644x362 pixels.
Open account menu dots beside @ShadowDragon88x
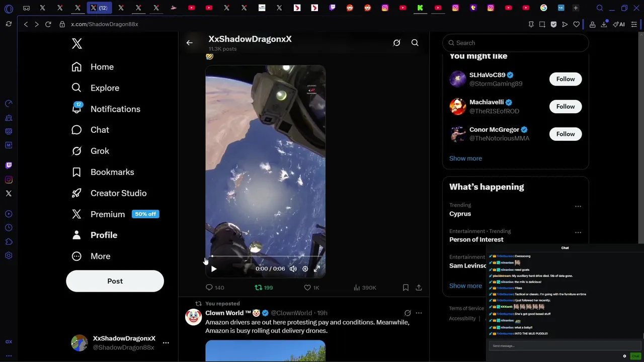coord(166,343)
